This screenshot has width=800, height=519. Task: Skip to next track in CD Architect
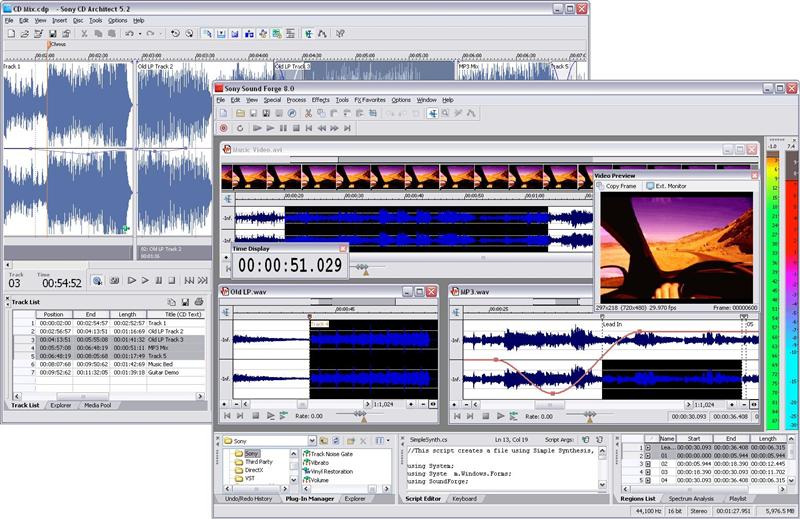[203, 280]
